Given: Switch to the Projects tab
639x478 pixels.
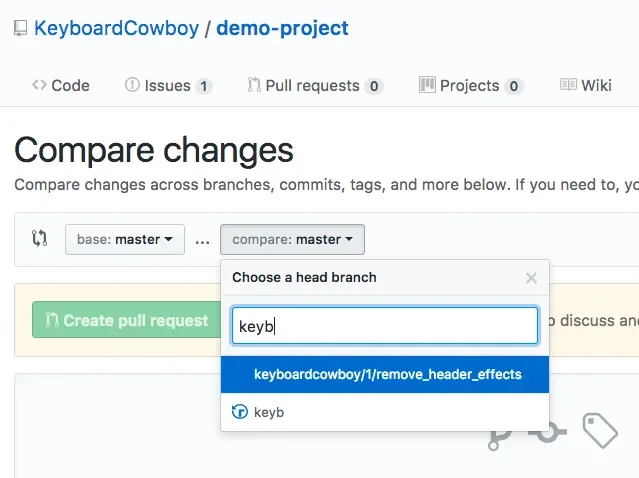Looking at the screenshot, I should pyautogui.click(x=471, y=86).
